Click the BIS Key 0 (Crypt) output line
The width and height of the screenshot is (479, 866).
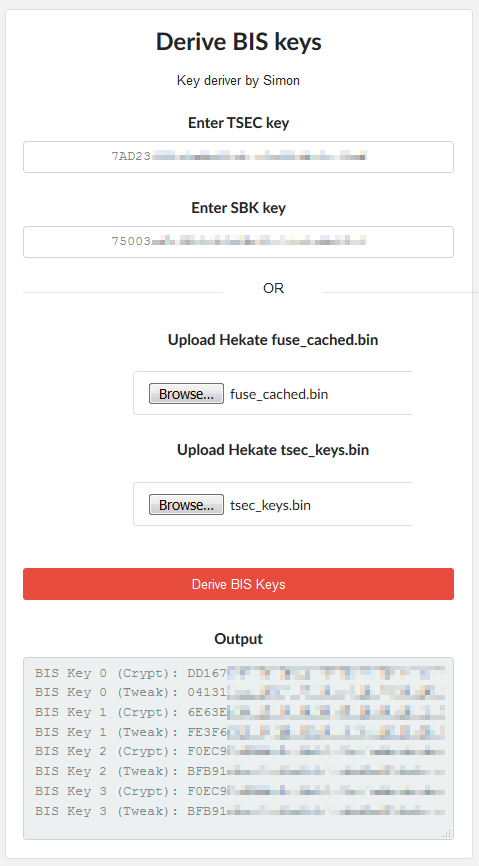240,673
